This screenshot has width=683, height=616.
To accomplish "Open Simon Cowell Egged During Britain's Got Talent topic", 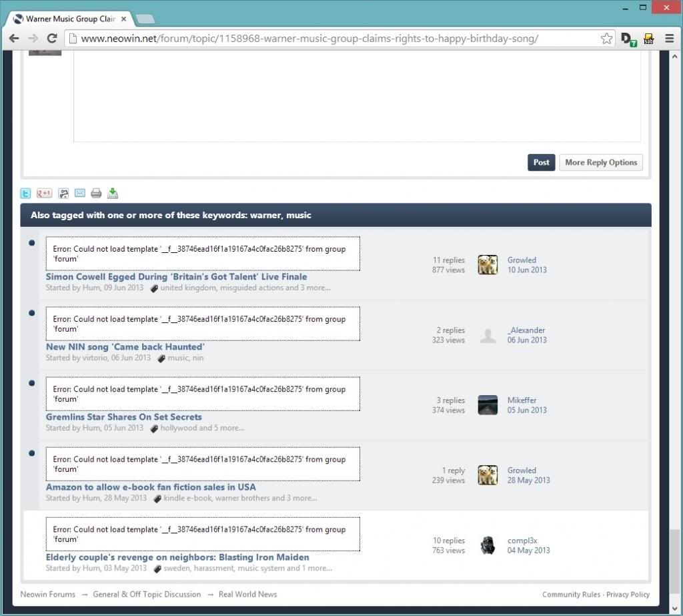I will [x=176, y=277].
